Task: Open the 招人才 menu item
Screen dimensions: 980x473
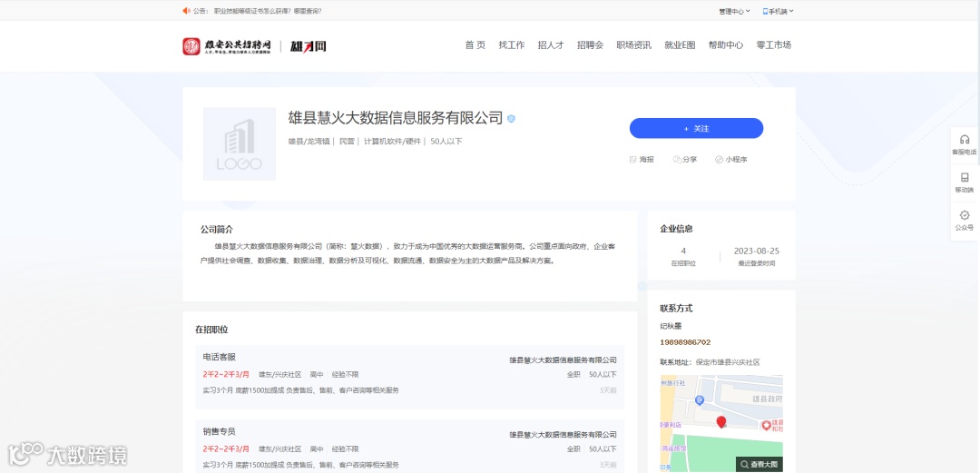Action: pos(551,45)
